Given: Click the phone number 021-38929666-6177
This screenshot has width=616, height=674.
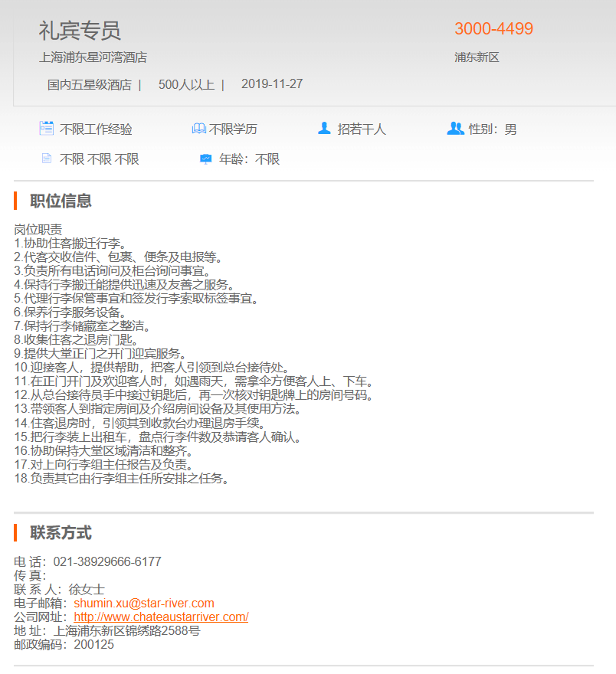Looking at the screenshot, I should pyautogui.click(x=107, y=562).
